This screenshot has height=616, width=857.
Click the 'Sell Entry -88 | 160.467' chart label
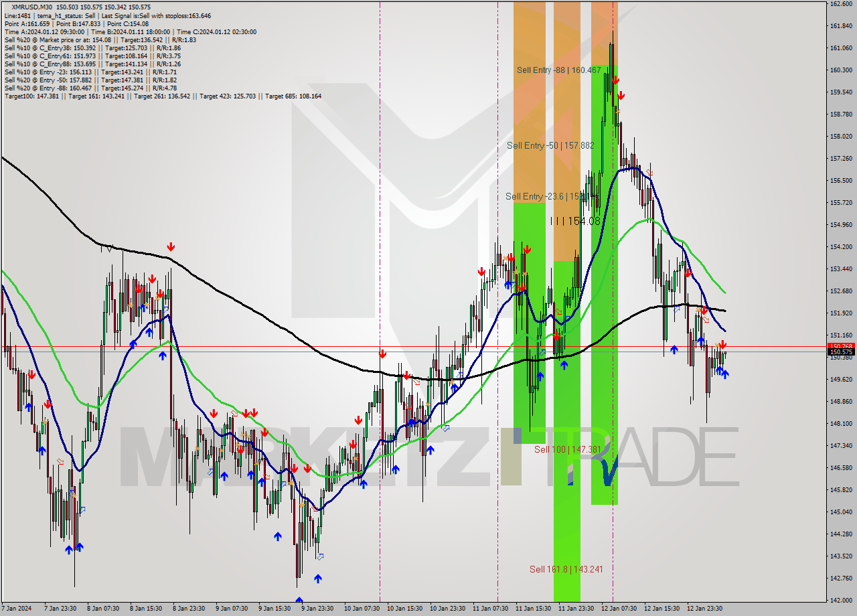558,70
